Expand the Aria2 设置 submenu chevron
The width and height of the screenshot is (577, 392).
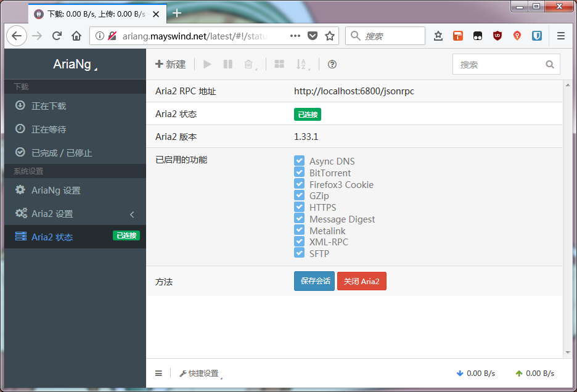click(x=132, y=214)
